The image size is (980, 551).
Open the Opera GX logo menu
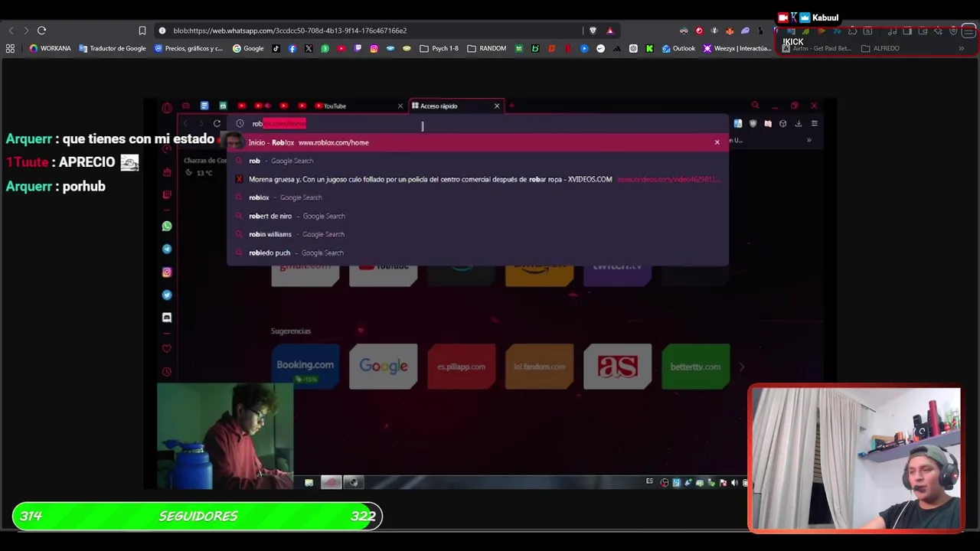tap(167, 107)
